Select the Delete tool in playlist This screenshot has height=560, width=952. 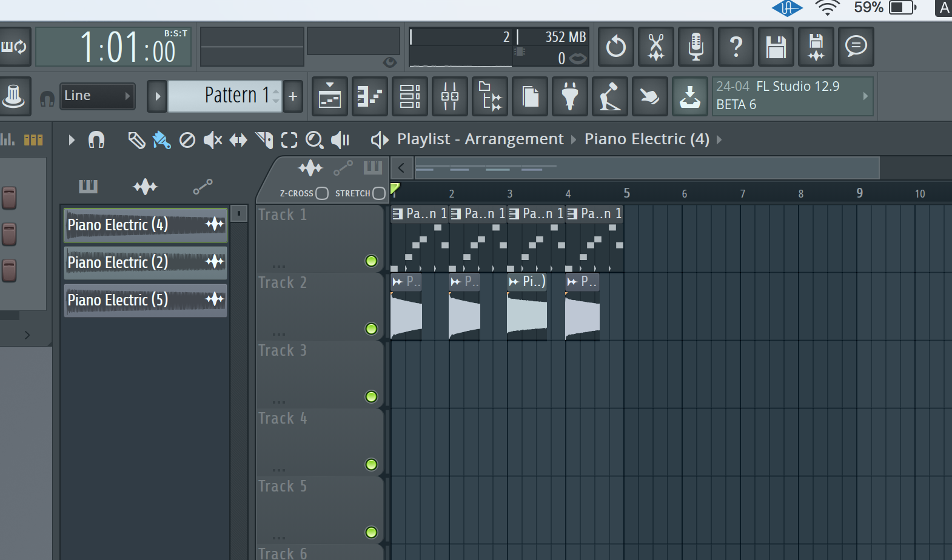187,140
